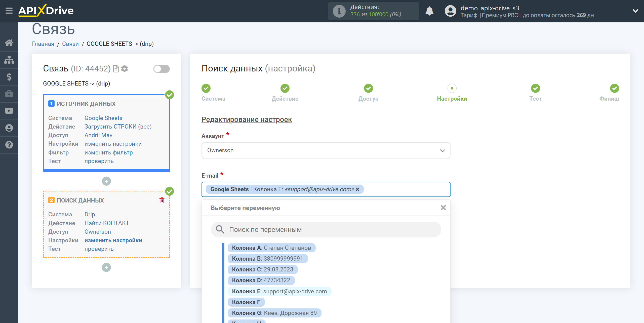Click the actions counter 336 из 100'000
This screenshot has height=323, width=644.
[376, 15]
